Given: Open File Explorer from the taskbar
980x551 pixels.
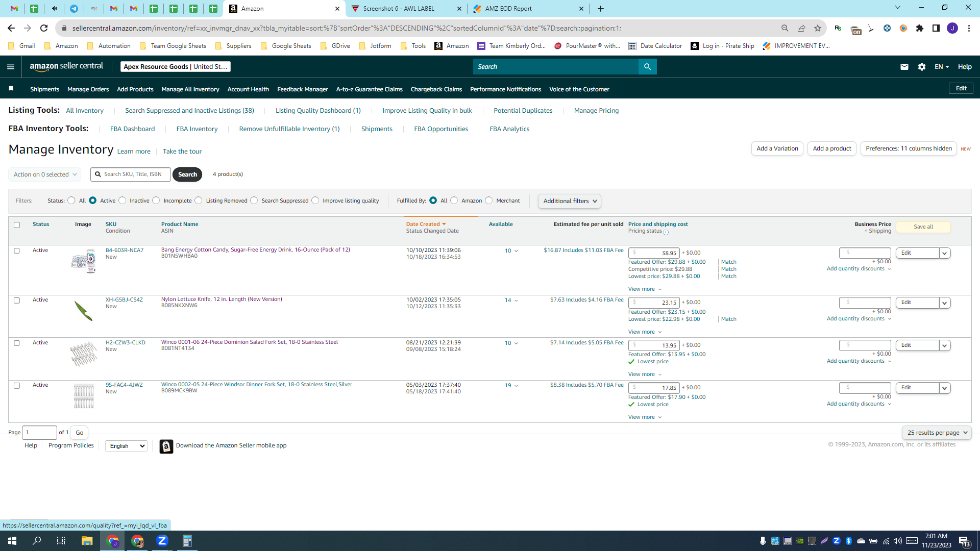Looking at the screenshot, I should tap(87, 541).
